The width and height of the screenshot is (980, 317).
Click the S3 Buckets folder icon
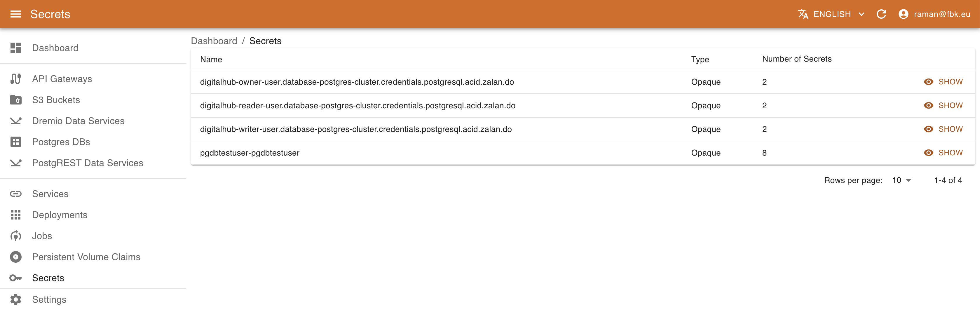[x=15, y=100]
